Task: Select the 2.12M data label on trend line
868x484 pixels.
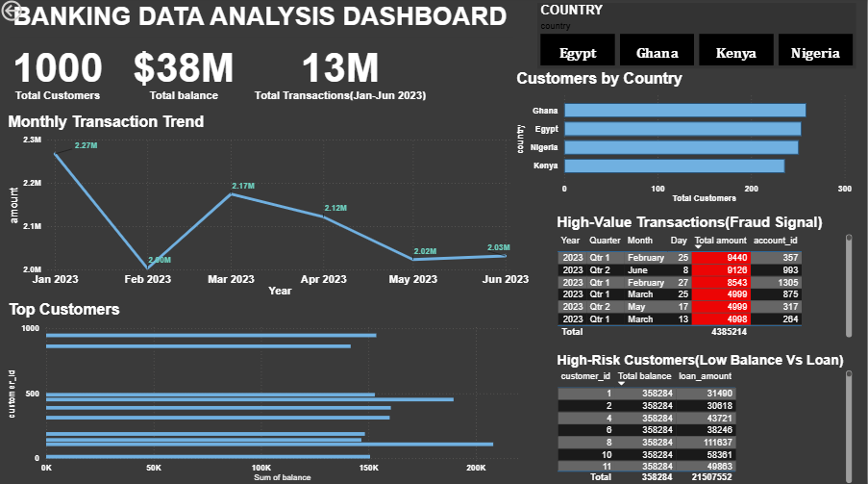Action: 335,208
